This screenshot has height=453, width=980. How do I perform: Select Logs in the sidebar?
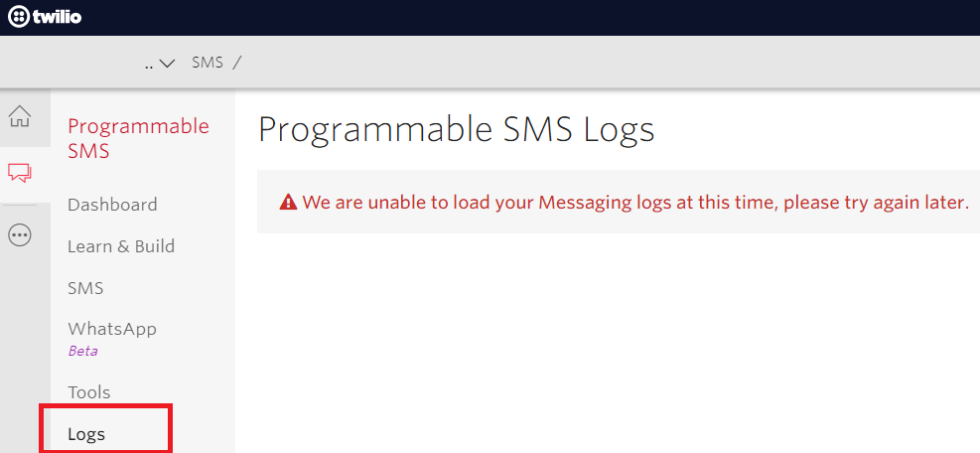tap(86, 434)
